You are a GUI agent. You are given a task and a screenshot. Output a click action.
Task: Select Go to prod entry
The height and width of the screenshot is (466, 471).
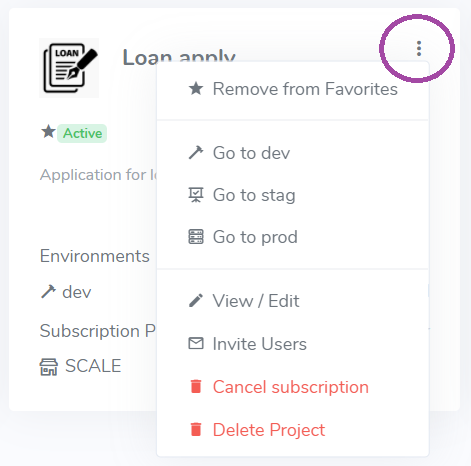click(293, 237)
